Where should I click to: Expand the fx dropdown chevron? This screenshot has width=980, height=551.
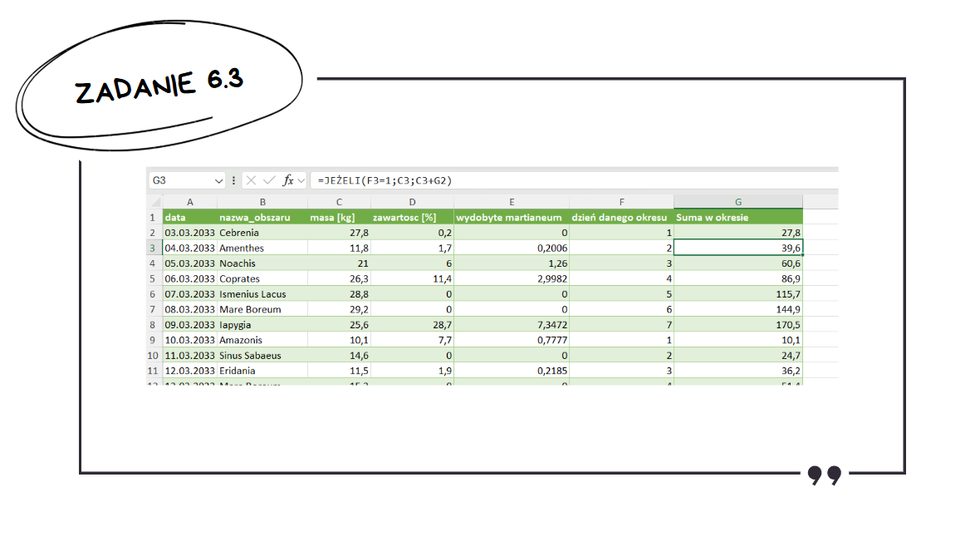click(x=301, y=180)
